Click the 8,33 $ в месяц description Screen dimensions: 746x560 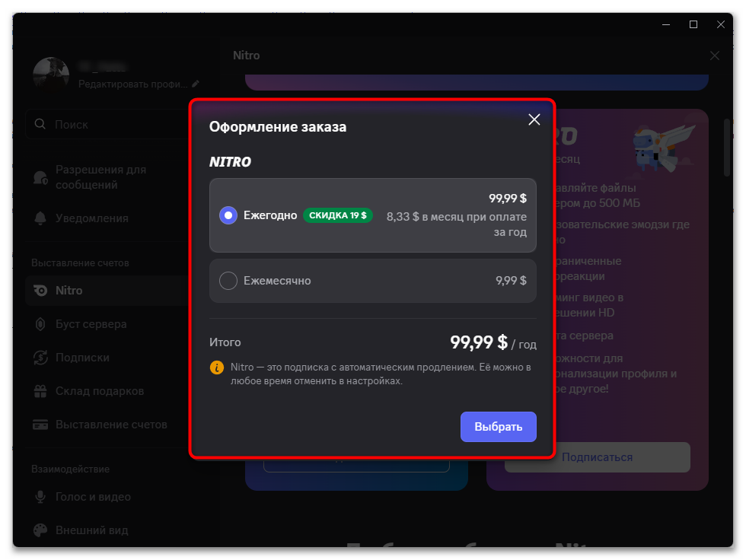[456, 224]
